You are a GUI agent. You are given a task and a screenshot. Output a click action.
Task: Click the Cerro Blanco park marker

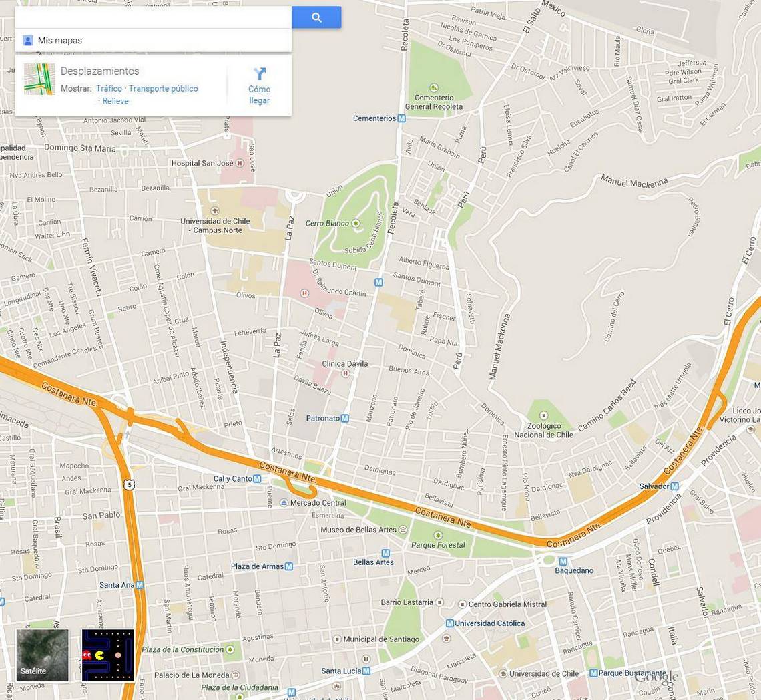tap(356, 224)
